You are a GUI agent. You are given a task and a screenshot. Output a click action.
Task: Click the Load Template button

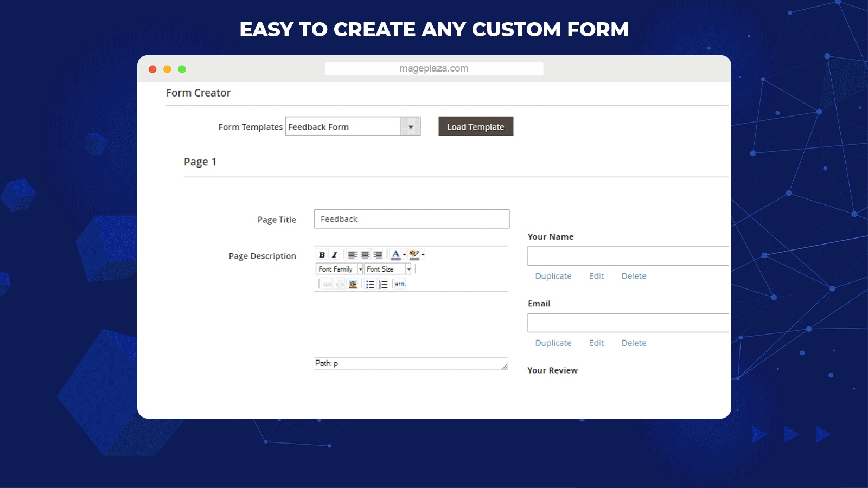[x=476, y=126]
